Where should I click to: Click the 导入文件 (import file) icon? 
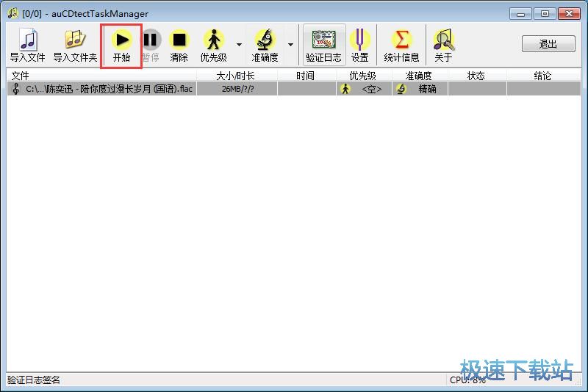point(28,40)
